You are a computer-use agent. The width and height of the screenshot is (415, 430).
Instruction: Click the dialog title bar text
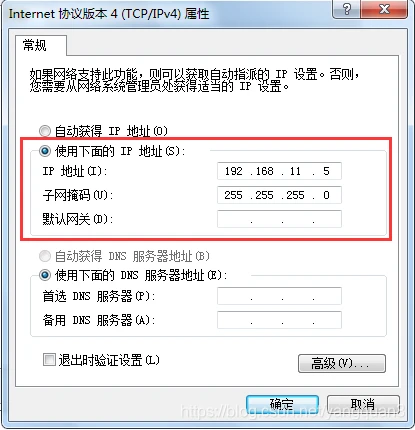pos(109,14)
